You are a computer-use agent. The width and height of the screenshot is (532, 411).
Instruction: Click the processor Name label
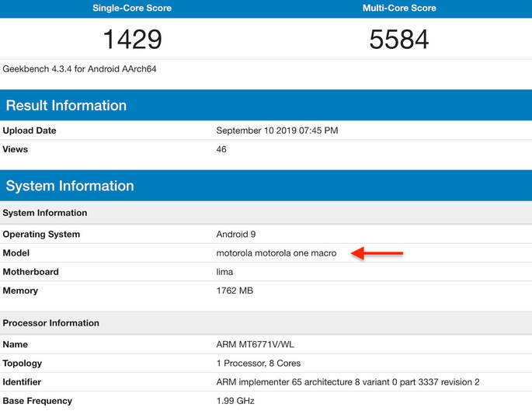(16, 344)
